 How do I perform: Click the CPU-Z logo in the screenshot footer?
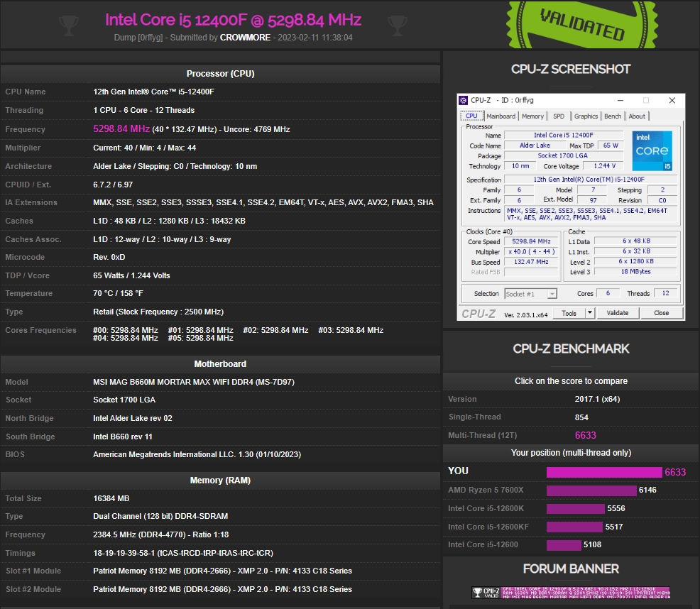pos(478,314)
